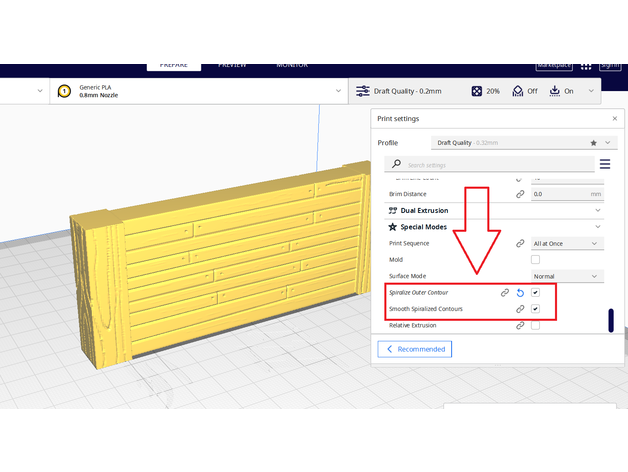Click the link icon for Smooth Spiralized Contours
The image size is (628, 472).
[x=520, y=309]
